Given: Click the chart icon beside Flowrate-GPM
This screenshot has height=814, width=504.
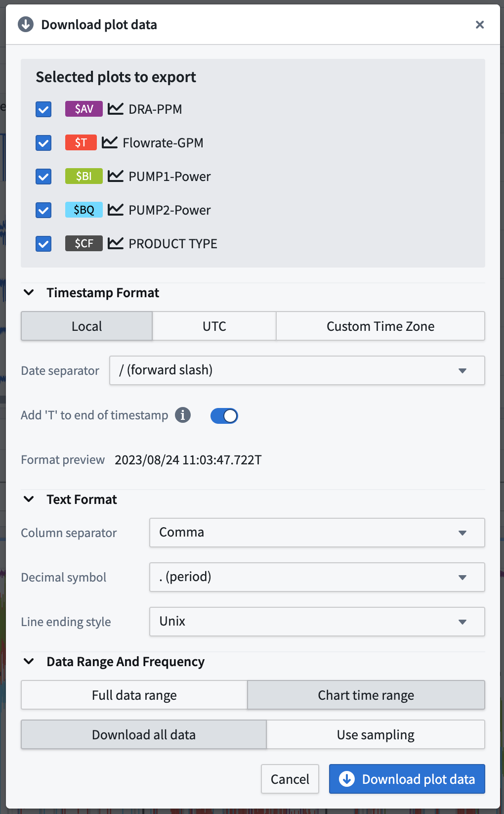Looking at the screenshot, I should click(110, 142).
